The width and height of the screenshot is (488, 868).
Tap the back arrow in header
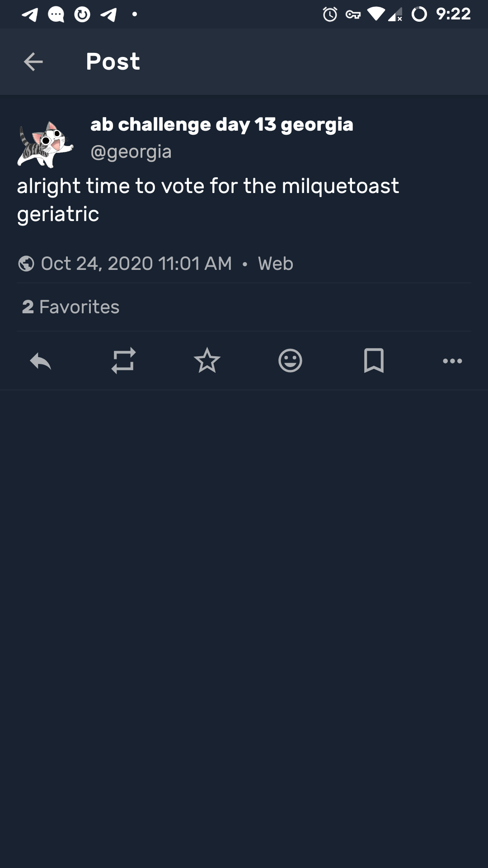click(x=33, y=61)
